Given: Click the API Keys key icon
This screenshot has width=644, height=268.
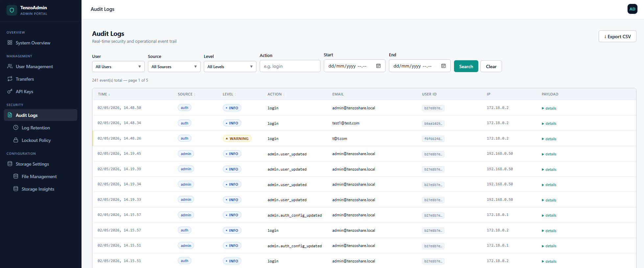Looking at the screenshot, I should coord(10,91).
